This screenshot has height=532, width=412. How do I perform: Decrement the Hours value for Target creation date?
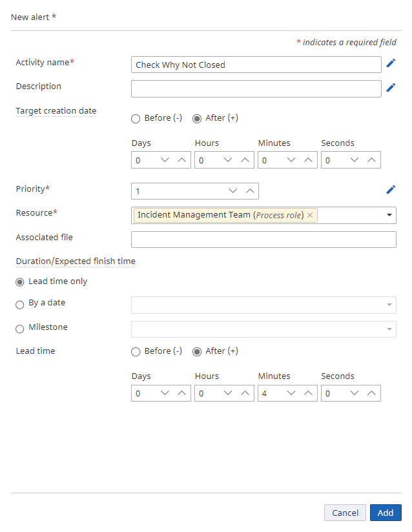227,159
